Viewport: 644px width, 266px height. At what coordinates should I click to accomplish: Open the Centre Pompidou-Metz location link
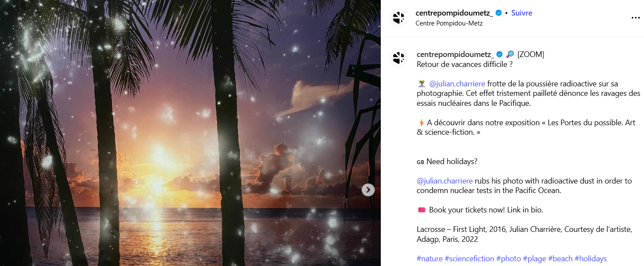pos(449,23)
